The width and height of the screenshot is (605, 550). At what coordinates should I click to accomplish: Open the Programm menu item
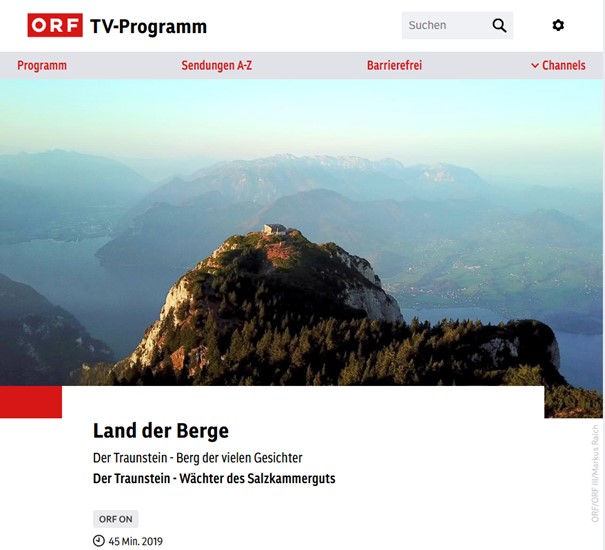[x=42, y=65]
